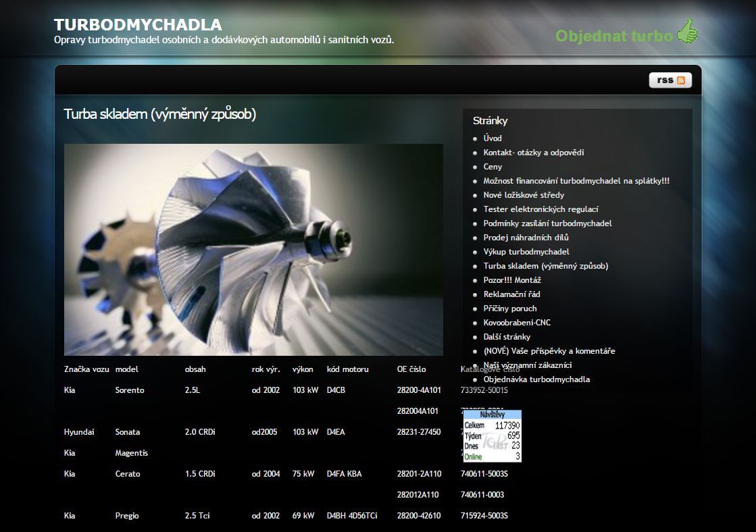This screenshot has width=756, height=532.
Task: Select OE number 28231-27450
Action: (x=419, y=432)
